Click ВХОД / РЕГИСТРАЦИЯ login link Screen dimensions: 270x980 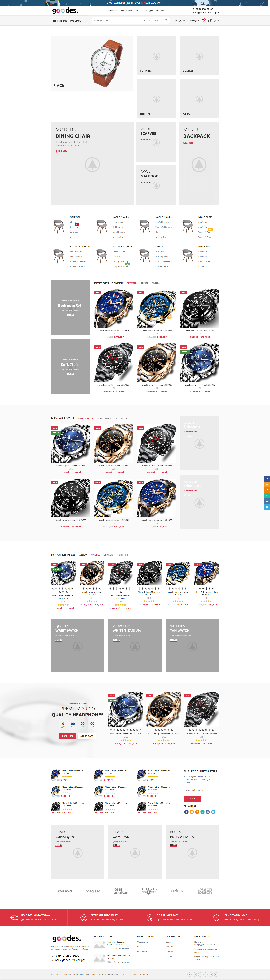click(187, 21)
